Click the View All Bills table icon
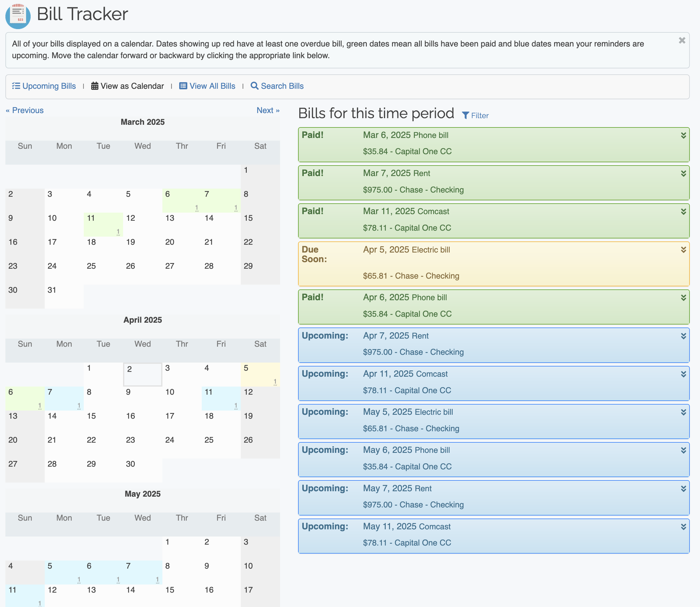 (183, 86)
